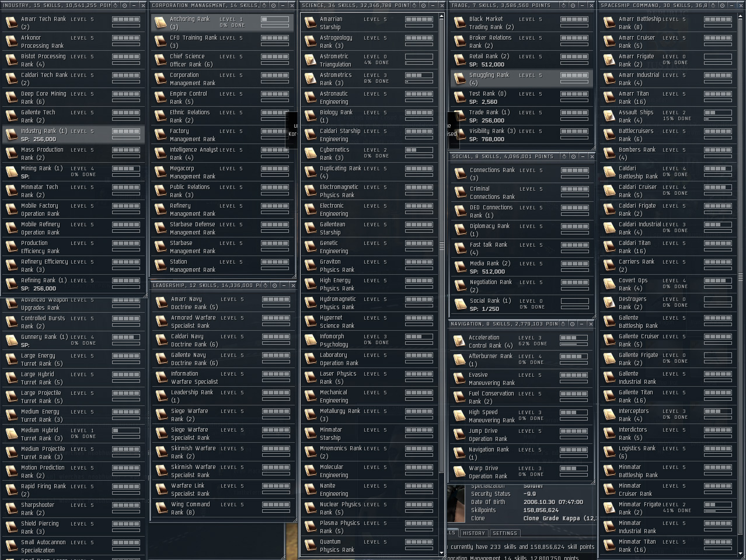The image size is (746, 560).
Task: Select the Cybernetics Rank (3) skill book icon
Action: tap(310, 153)
